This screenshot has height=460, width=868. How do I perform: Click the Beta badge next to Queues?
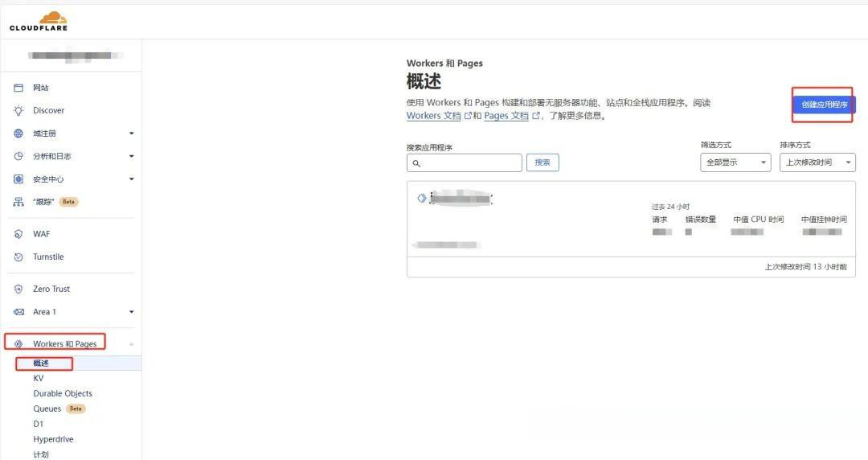click(76, 409)
